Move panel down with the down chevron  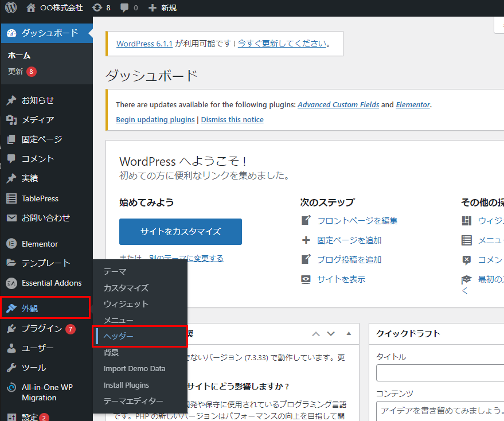(x=331, y=334)
